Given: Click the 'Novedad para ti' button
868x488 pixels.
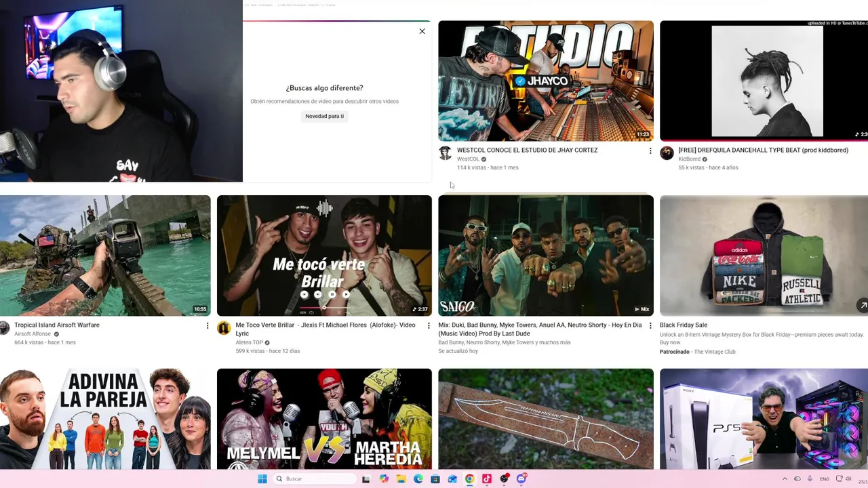Looking at the screenshot, I should coord(324,116).
